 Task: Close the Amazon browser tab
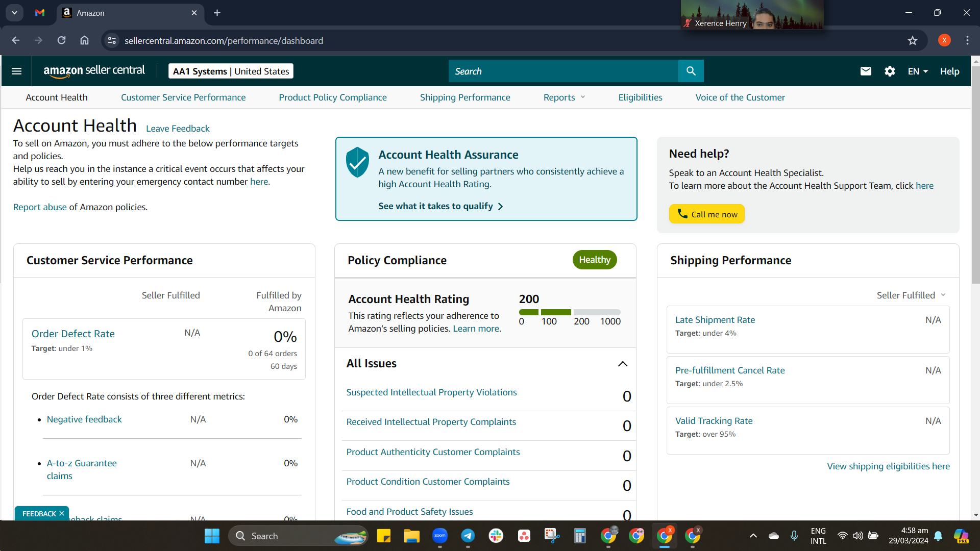[x=194, y=13]
